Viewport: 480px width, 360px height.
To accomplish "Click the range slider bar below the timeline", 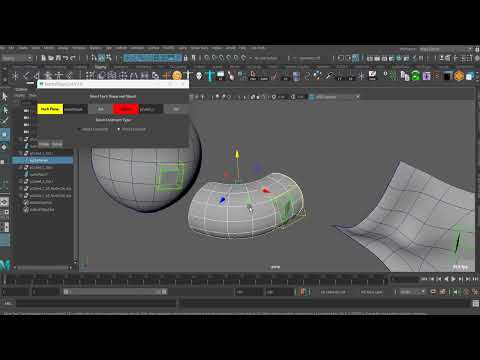I will pos(115,292).
